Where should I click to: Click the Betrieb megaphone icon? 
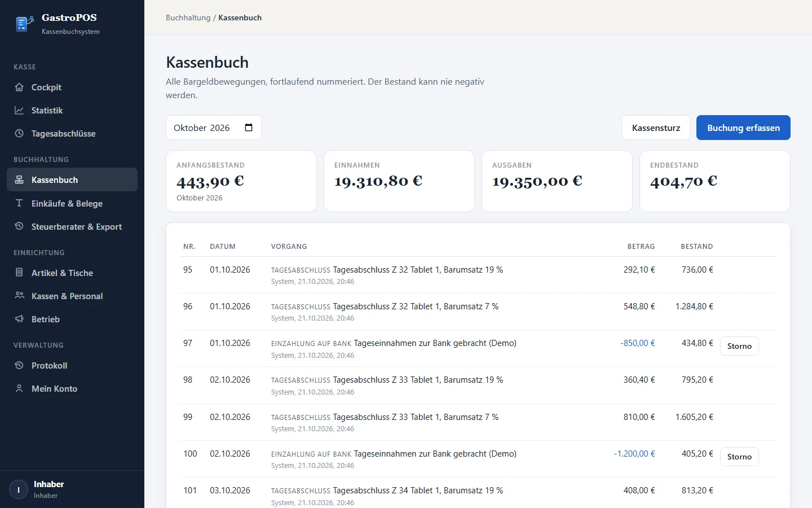tap(19, 319)
